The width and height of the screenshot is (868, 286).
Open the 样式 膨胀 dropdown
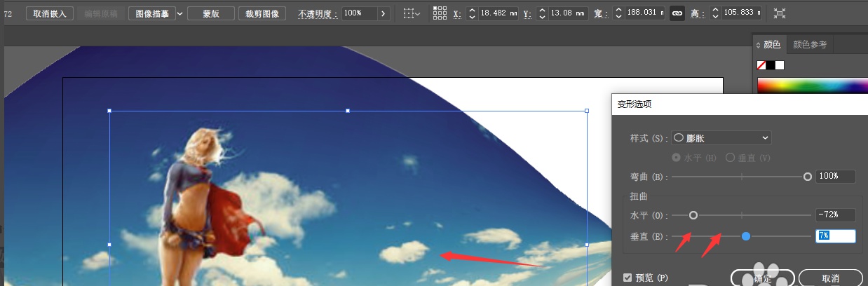[721, 138]
